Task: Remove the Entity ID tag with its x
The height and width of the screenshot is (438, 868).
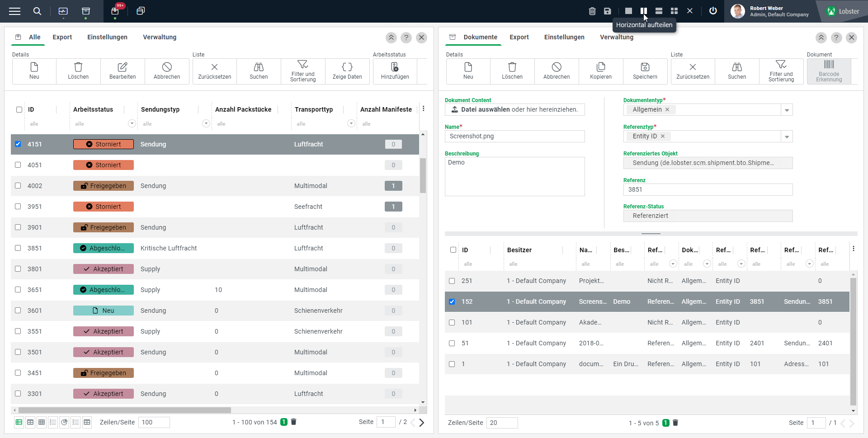Action: 663,136
